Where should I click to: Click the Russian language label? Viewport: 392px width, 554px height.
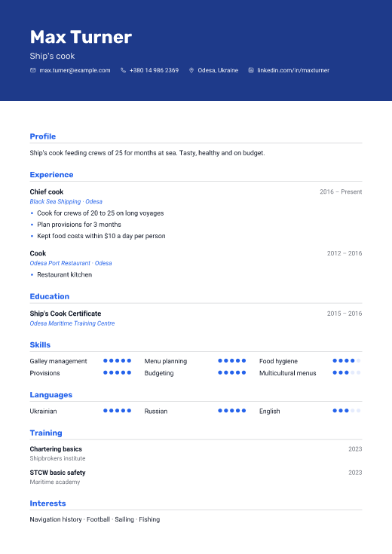click(156, 412)
